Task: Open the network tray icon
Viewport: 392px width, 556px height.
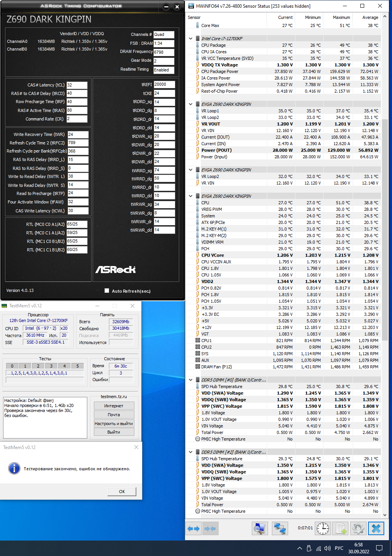Action: (318, 548)
